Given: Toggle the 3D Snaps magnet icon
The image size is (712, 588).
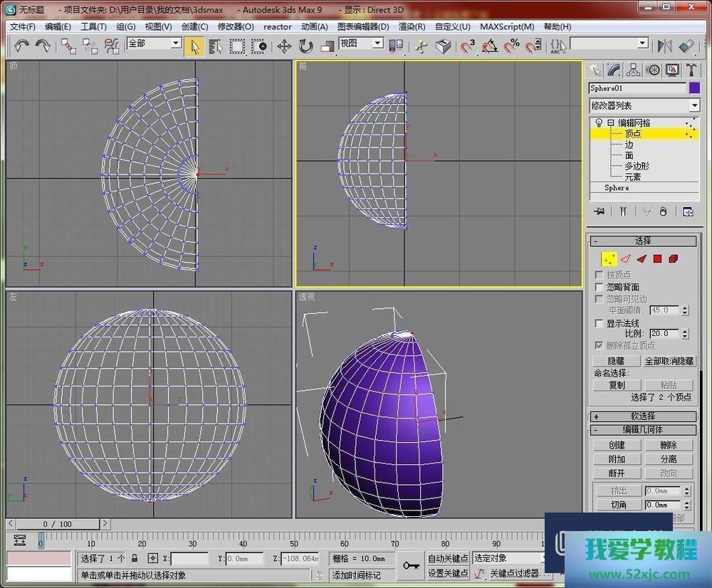Looking at the screenshot, I should click(x=468, y=46).
